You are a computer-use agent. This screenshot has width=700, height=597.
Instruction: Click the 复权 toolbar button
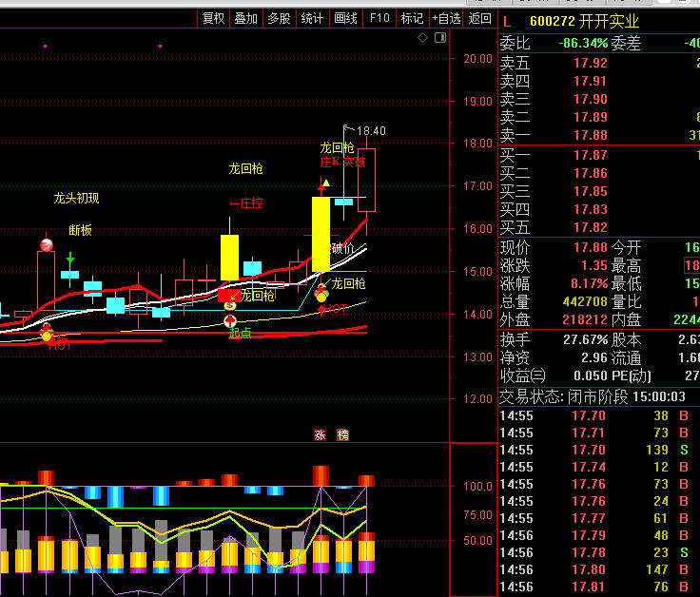213,18
